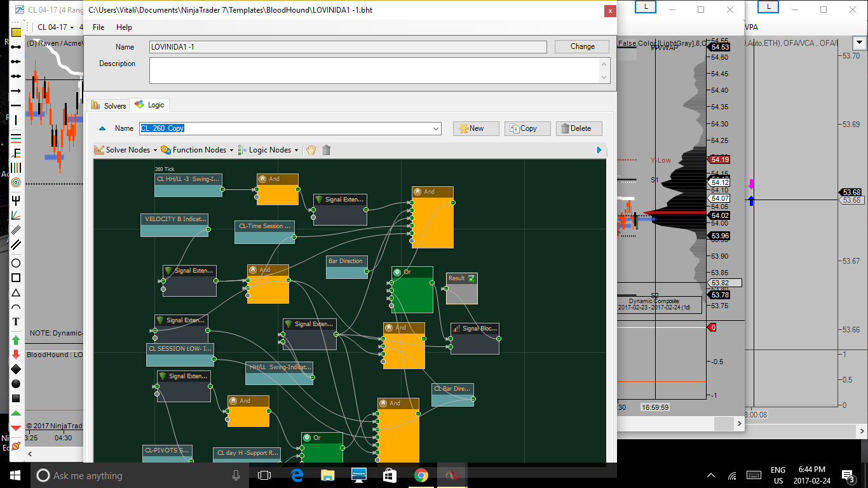Select the Or node beside the Result node
Viewport: 868px width, 488px height.
412,290
